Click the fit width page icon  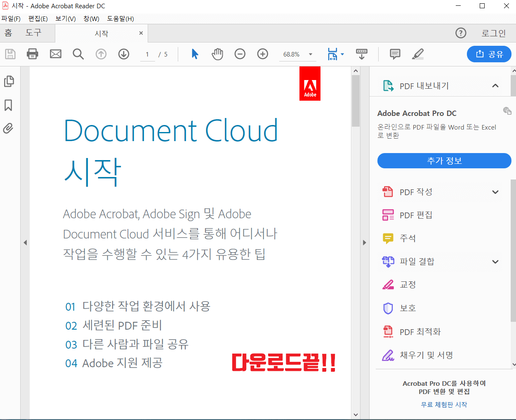(x=332, y=54)
